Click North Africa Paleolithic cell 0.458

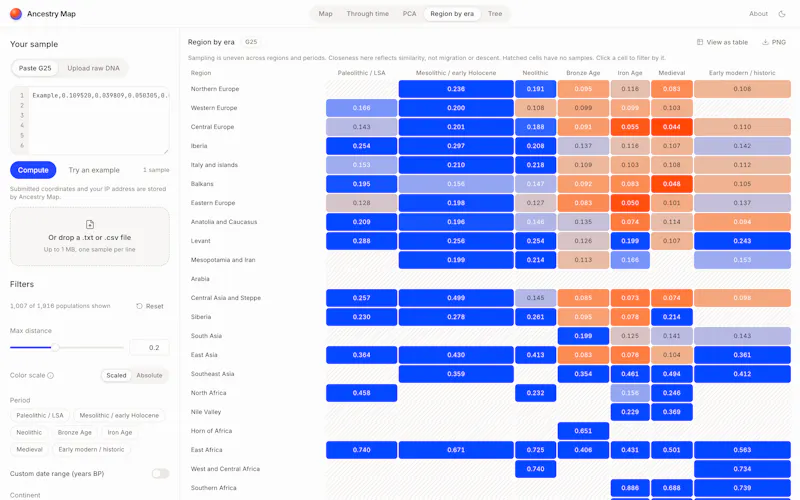[x=361, y=393]
